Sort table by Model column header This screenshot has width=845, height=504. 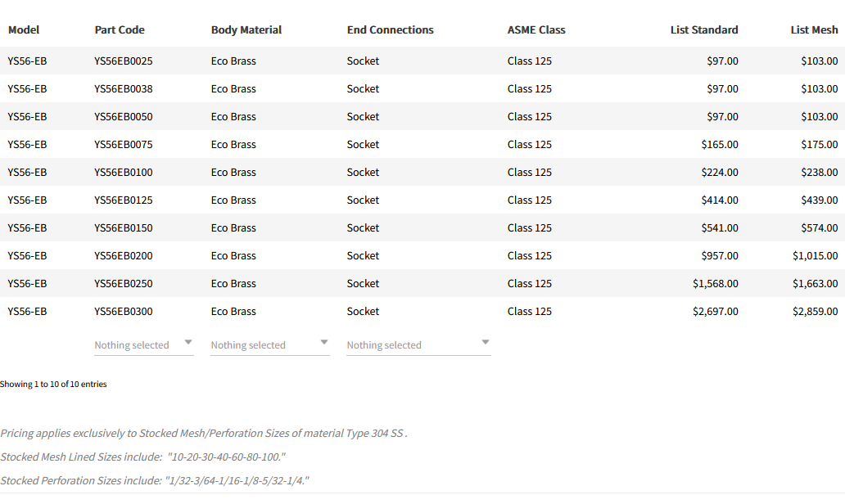pos(24,30)
